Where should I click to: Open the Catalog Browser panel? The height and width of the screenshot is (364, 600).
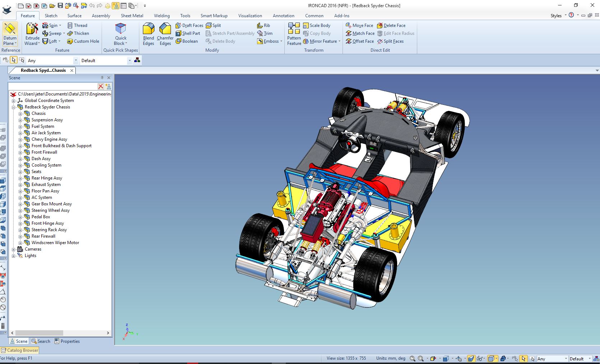click(20, 350)
